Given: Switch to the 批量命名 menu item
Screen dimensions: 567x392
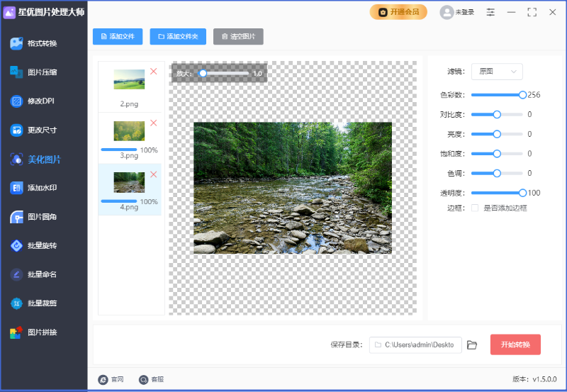Looking at the screenshot, I should (x=42, y=274).
